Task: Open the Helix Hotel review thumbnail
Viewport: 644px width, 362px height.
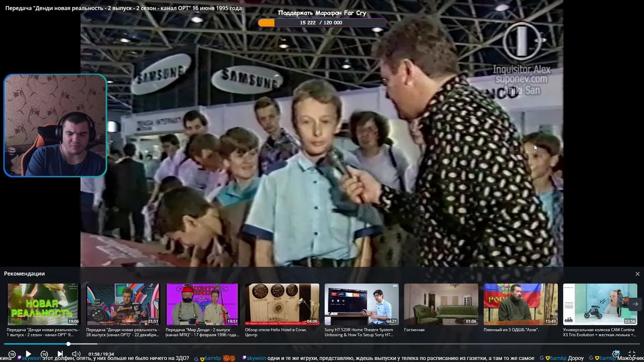Action: coord(282,304)
